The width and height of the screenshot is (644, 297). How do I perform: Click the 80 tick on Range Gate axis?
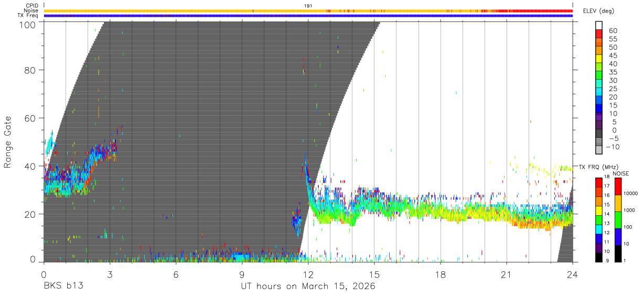[x=30, y=70]
